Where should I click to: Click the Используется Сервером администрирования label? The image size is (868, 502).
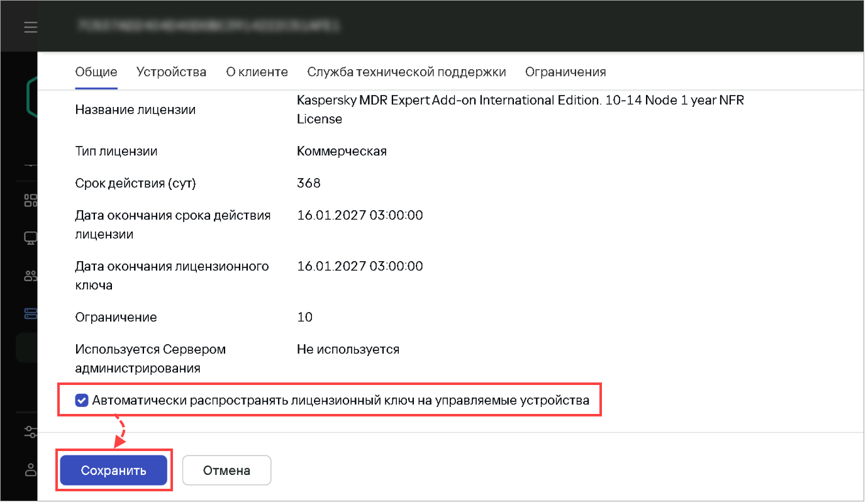150,359
